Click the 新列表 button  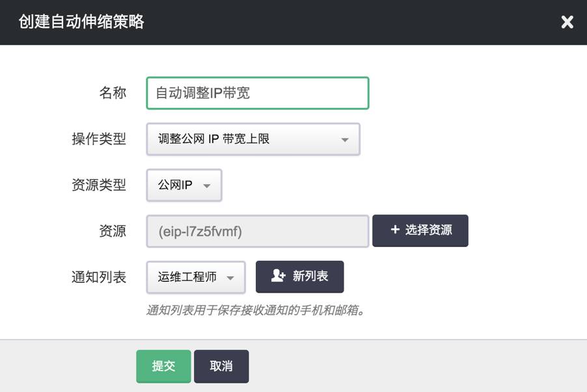(301, 277)
